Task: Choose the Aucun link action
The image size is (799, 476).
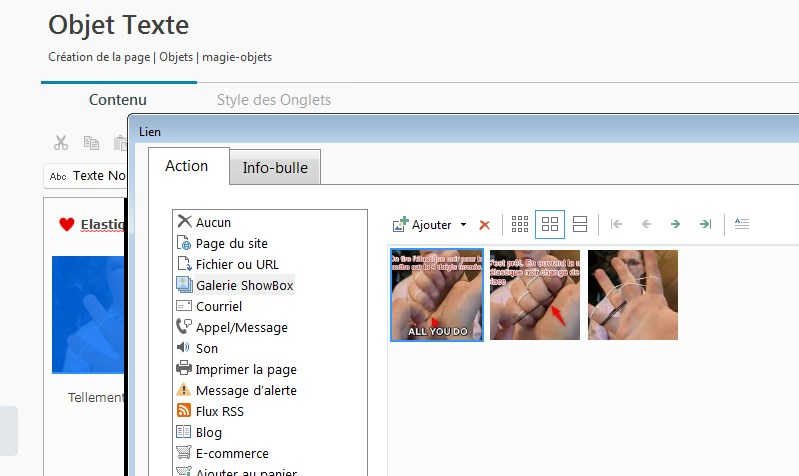Action: [204, 222]
